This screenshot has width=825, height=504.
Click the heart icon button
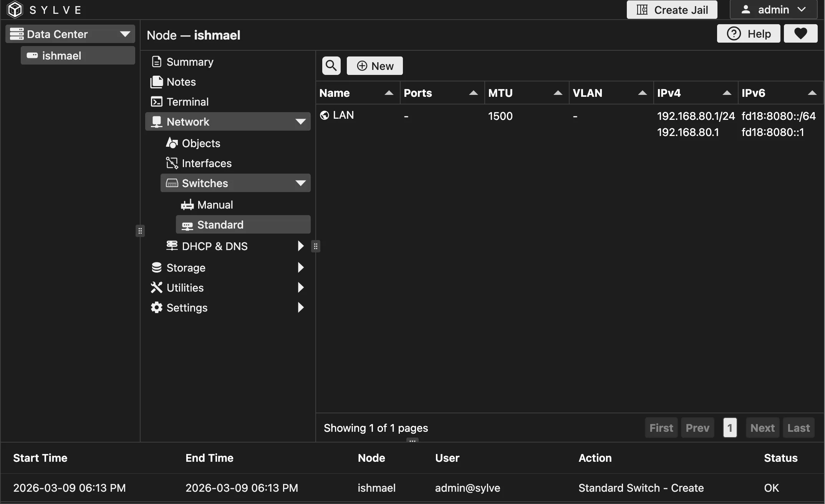point(800,34)
